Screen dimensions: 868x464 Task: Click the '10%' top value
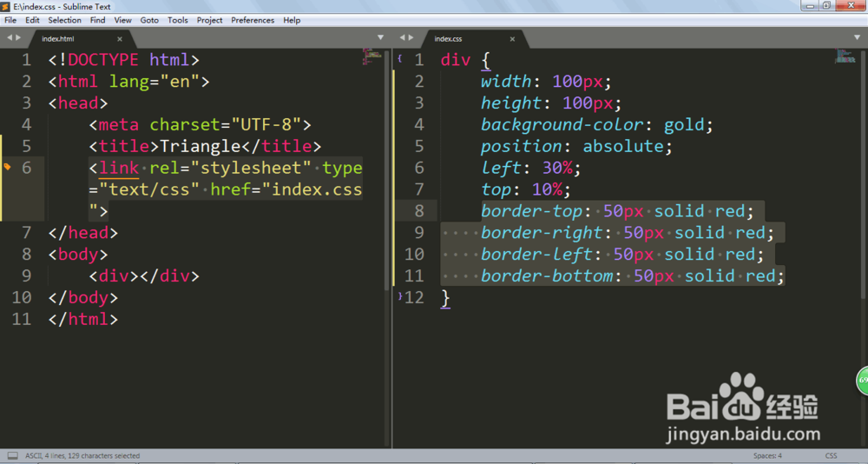548,189
